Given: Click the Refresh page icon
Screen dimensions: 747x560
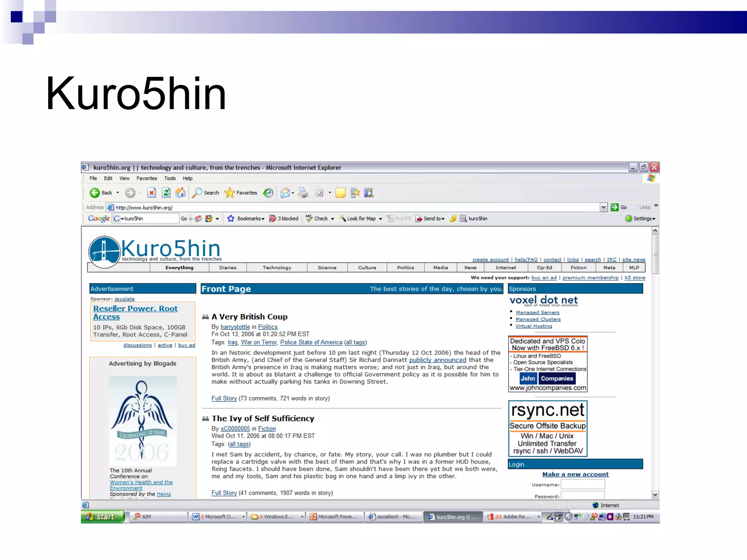Looking at the screenshot, I should (166, 192).
